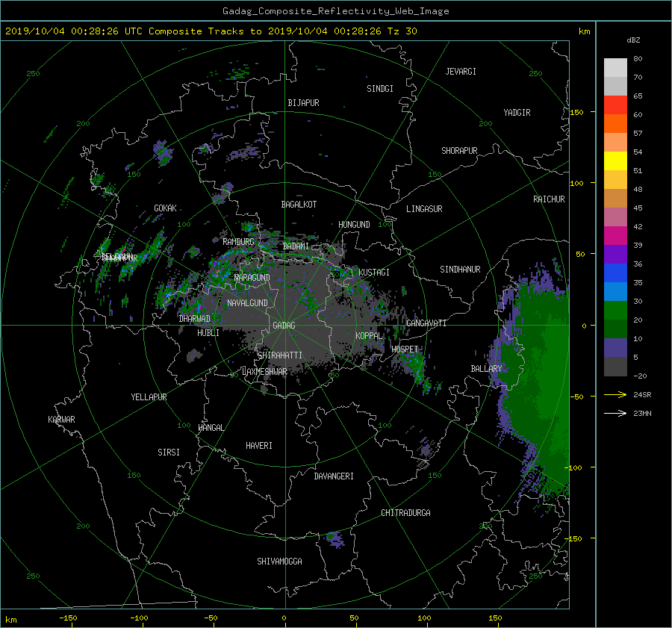Click the HUBLI city label
Image resolution: width=672 pixels, height=628 pixels.
208,333
